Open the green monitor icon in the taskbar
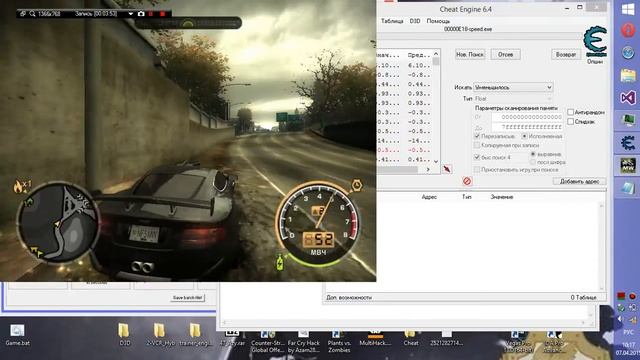 [x=628, y=120]
